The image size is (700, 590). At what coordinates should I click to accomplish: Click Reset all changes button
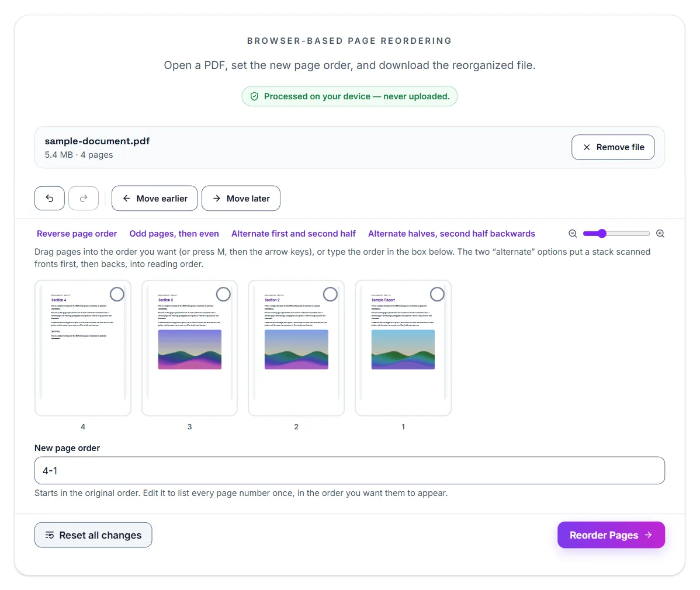pos(93,535)
